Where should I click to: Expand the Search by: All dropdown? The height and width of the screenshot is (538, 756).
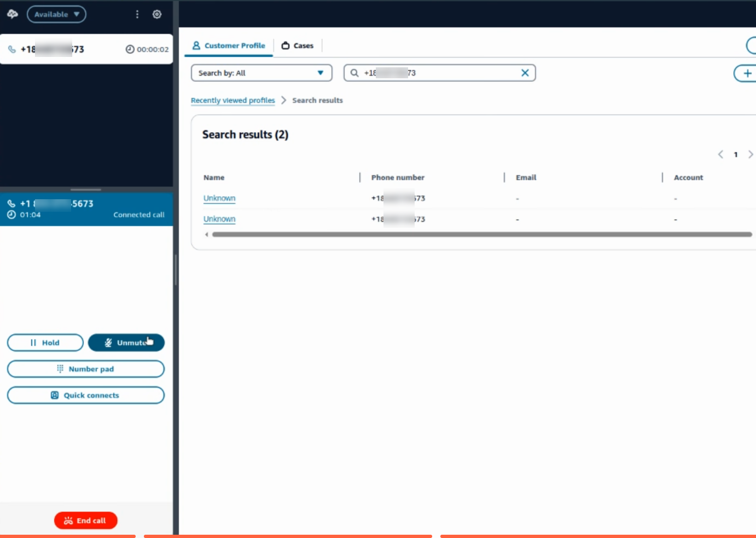[x=261, y=73]
